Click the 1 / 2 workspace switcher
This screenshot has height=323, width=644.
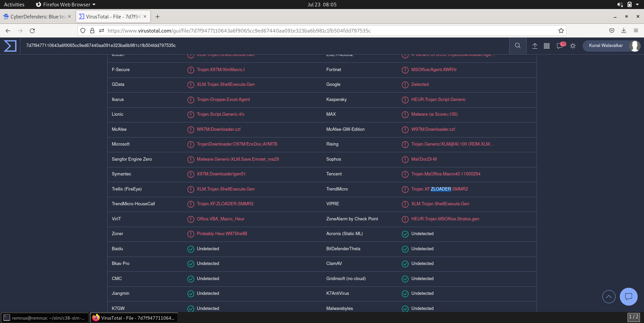(x=634, y=317)
